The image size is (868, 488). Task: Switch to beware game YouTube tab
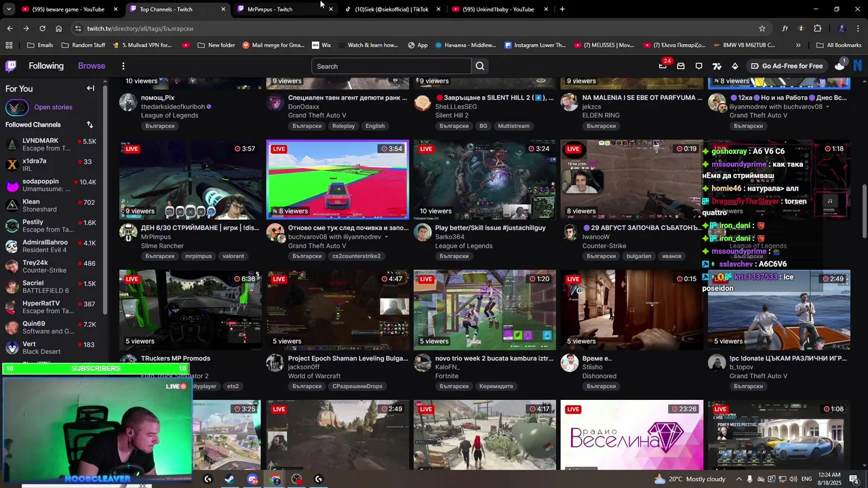coord(68,9)
